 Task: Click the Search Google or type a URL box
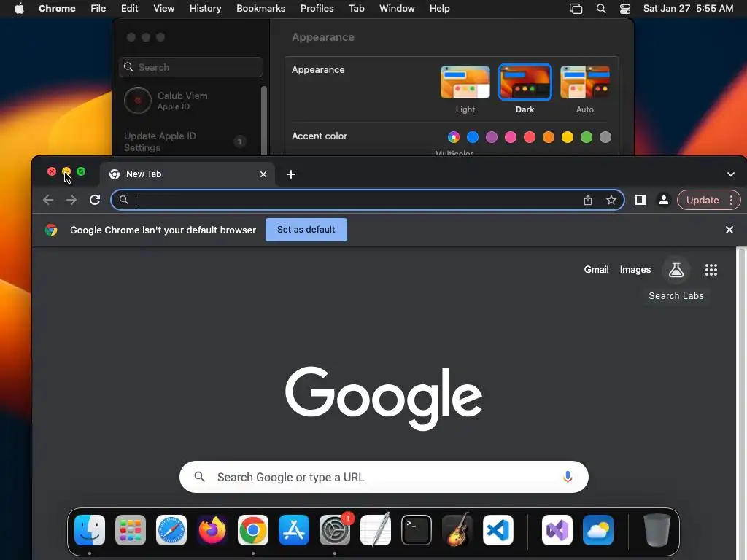click(x=384, y=477)
